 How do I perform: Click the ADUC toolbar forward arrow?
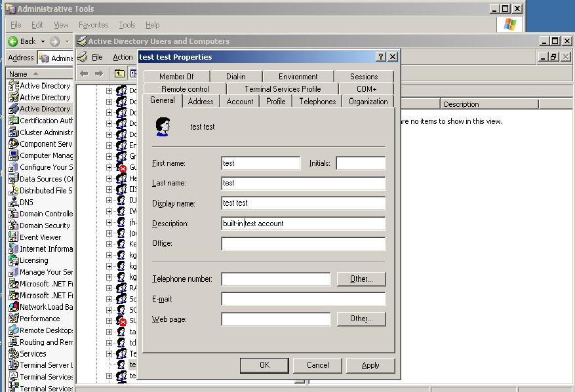tap(99, 73)
